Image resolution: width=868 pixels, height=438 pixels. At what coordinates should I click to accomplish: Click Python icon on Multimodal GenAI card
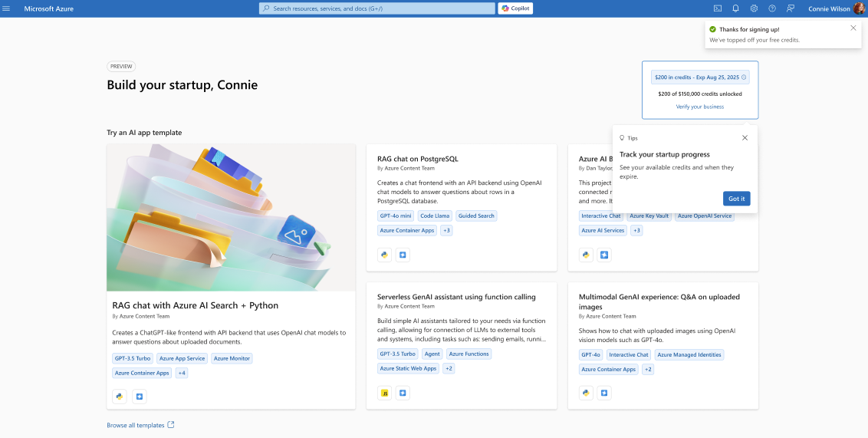pos(586,394)
